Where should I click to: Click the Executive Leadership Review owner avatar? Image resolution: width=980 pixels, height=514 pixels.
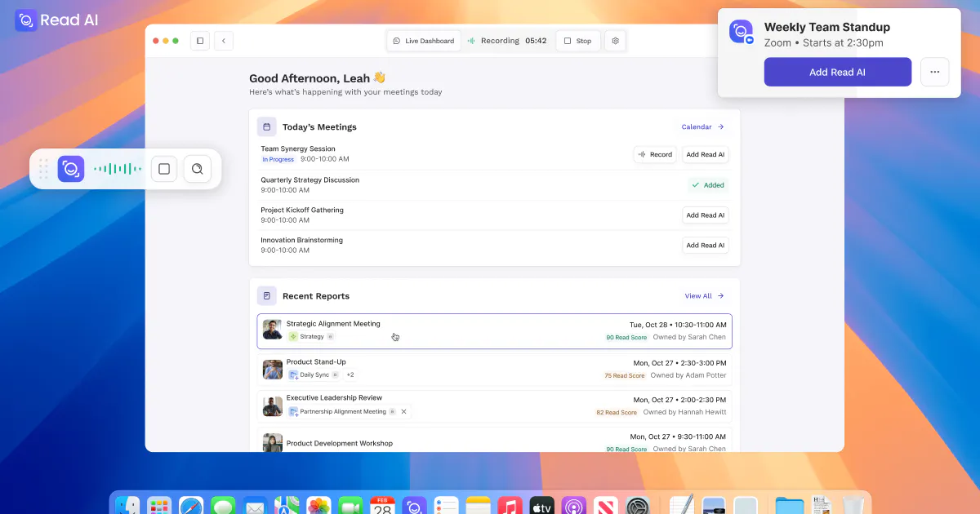pos(273,406)
